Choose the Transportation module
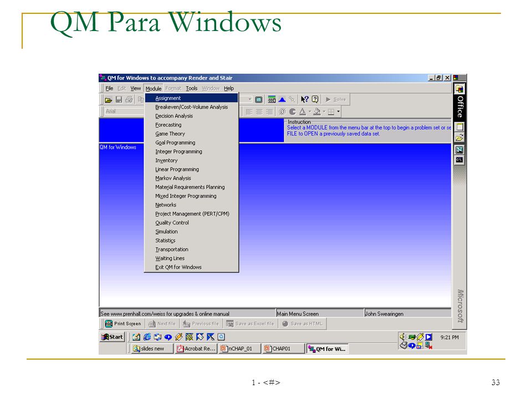 point(191,249)
